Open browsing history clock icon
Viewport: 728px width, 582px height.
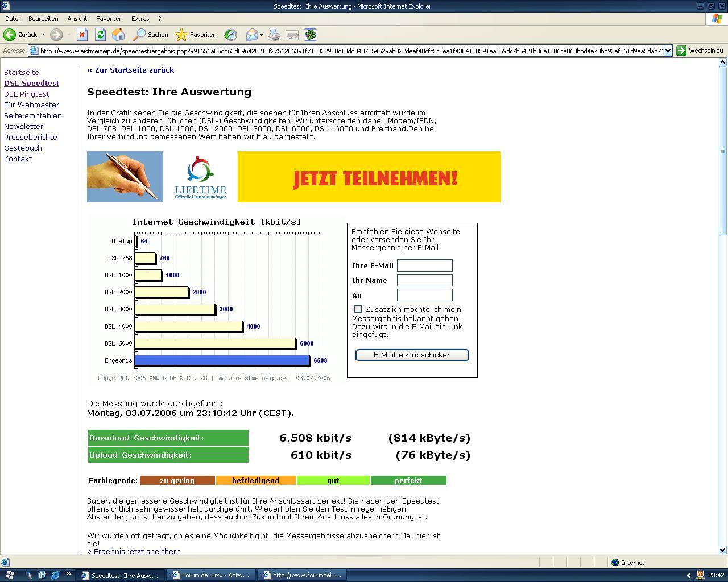coord(230,35)
